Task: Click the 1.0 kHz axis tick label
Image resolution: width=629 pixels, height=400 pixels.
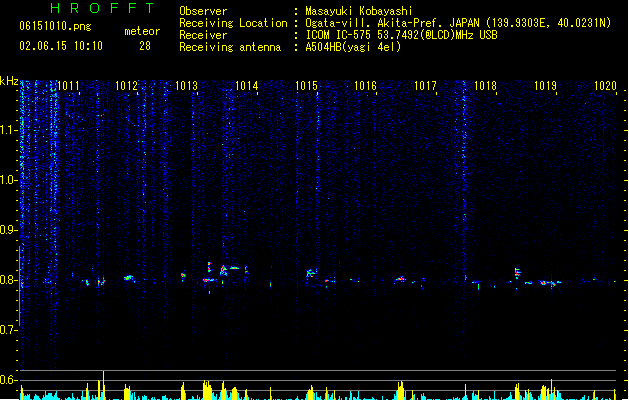Action: [x=8, y=180]
